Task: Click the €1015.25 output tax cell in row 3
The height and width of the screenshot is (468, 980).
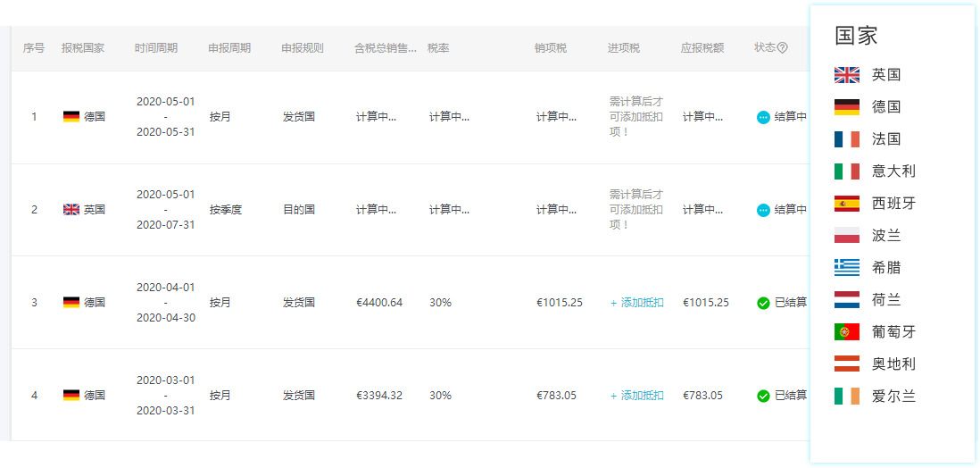Action: tap(560, 303)
